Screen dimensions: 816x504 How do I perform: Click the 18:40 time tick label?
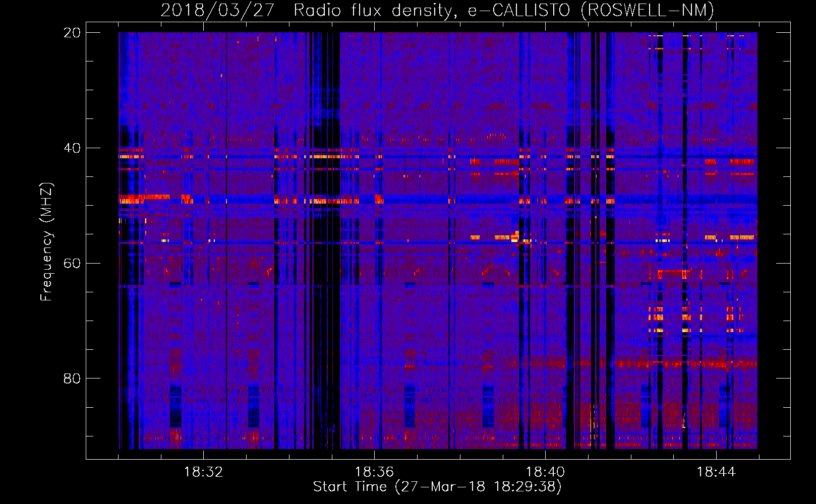(x=545, y=472)
